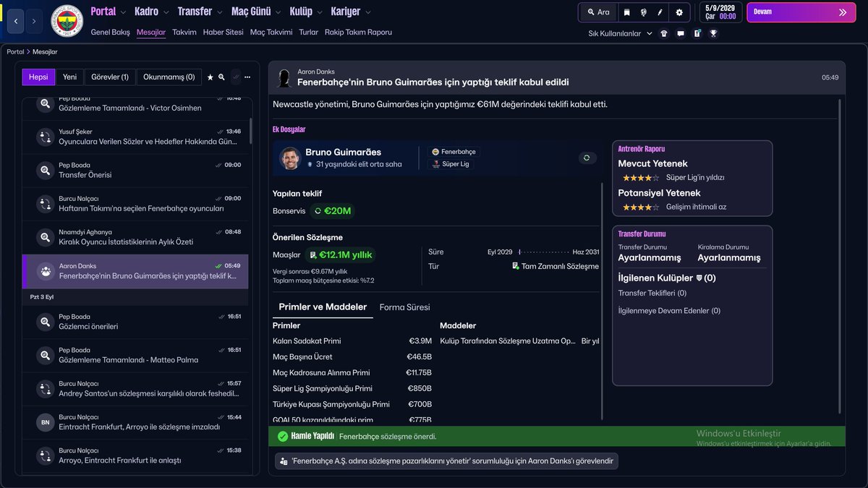Filter messages by Görevler (1)
This screenshot has width=868, height=488.
(x=110, y=77)
